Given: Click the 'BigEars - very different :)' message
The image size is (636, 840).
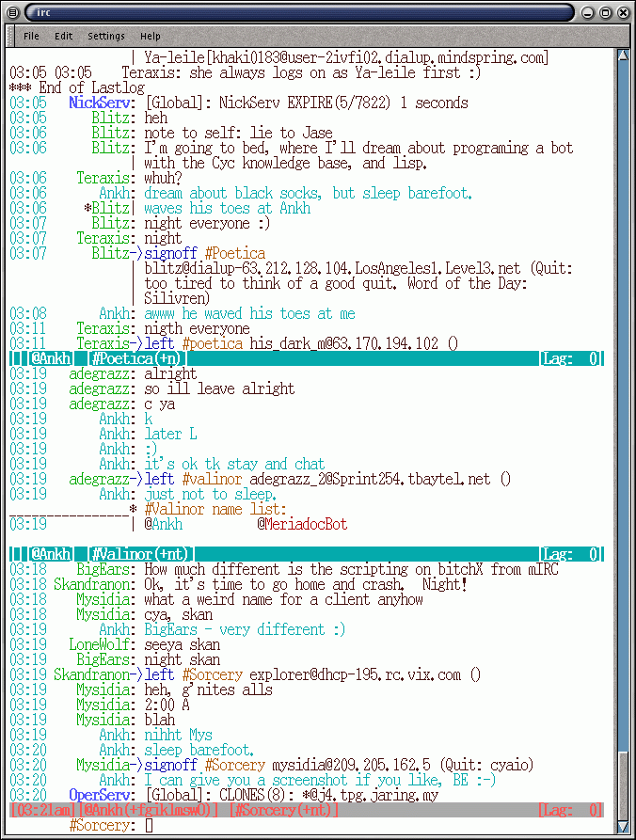Looking at the screenshot, I should tap(245, 629).
